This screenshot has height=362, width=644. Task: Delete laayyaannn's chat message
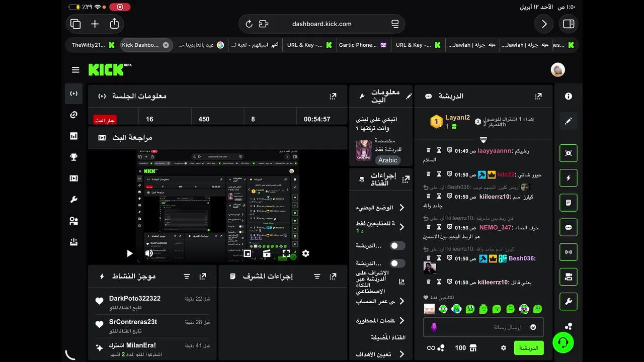click(x=429, y=150)
